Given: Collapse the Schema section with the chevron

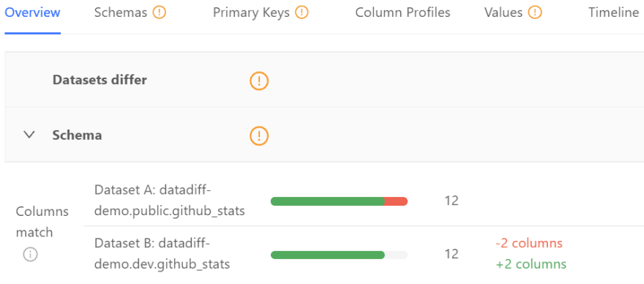Looking at the screenshot, I should (x=29, y=135).
